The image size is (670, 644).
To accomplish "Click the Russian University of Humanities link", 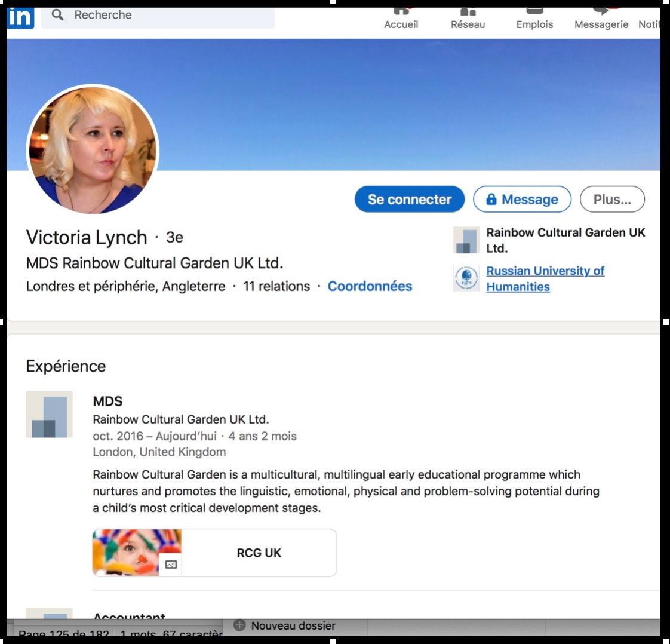I will 545,278.
